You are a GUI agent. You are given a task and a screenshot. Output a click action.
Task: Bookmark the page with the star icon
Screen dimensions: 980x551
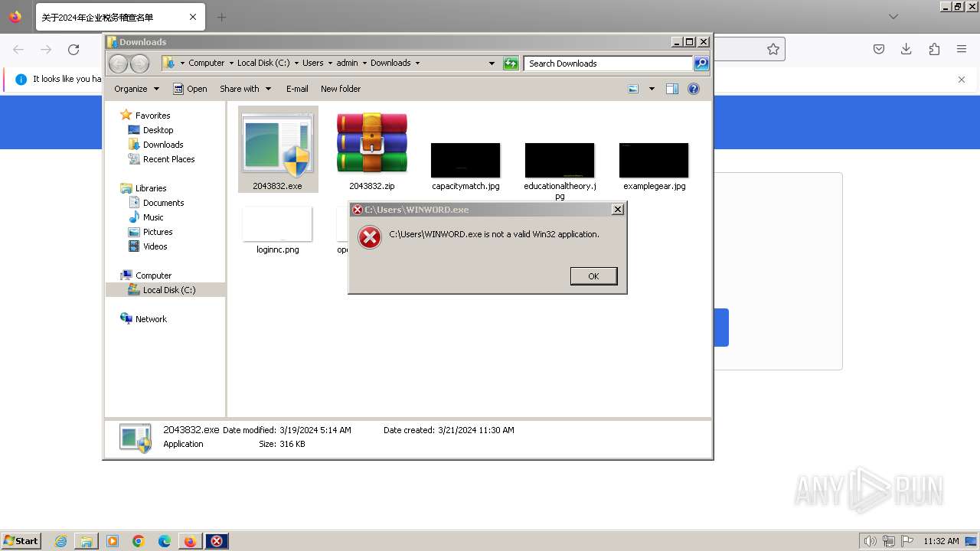(773, 49)
